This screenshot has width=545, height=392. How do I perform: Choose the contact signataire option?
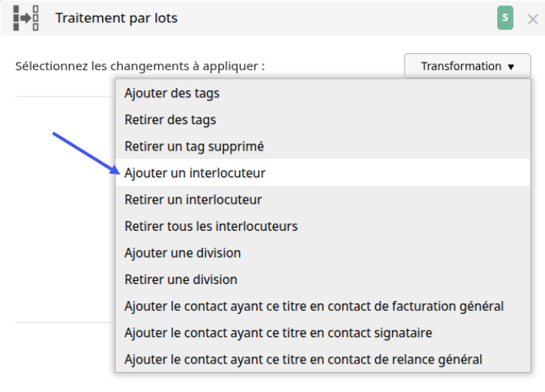click(x=323, y=333)
